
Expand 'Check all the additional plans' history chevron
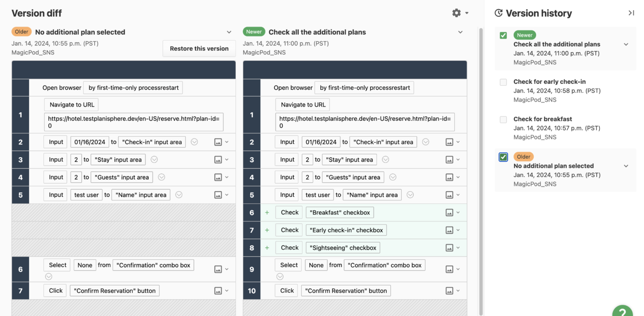pos(626,44)
